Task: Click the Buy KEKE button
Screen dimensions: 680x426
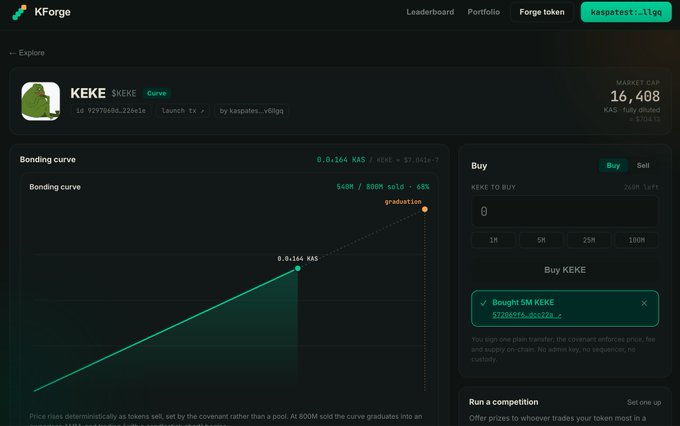Action: pos(565,270)
